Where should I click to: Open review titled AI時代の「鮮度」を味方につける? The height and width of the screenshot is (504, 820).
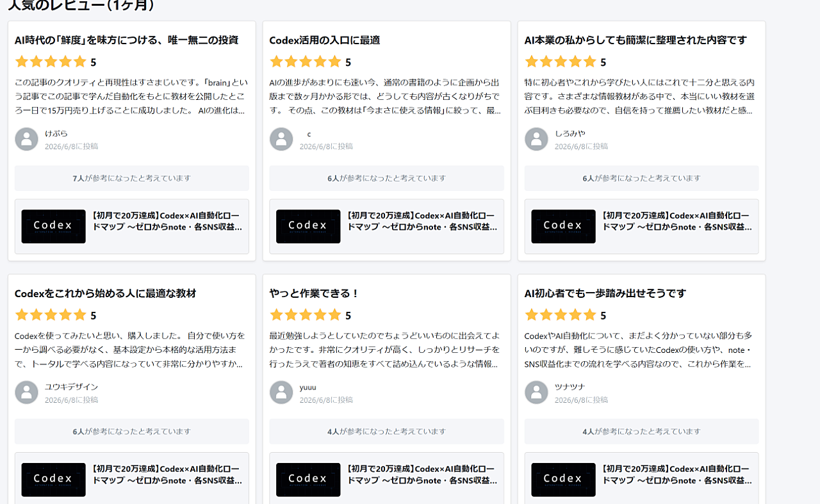[126, 40]
